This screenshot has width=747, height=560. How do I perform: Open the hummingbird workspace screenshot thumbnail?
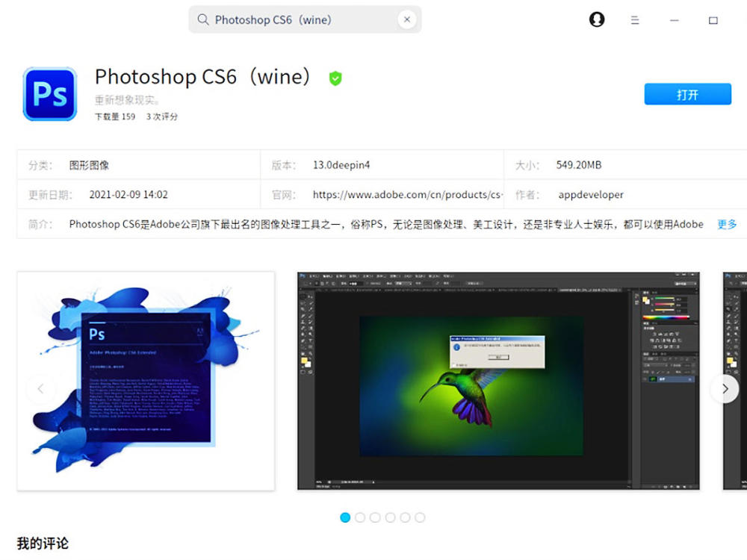498,381
